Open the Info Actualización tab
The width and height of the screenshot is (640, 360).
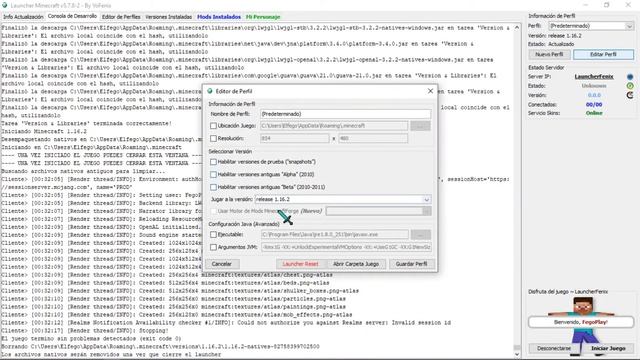23,17
